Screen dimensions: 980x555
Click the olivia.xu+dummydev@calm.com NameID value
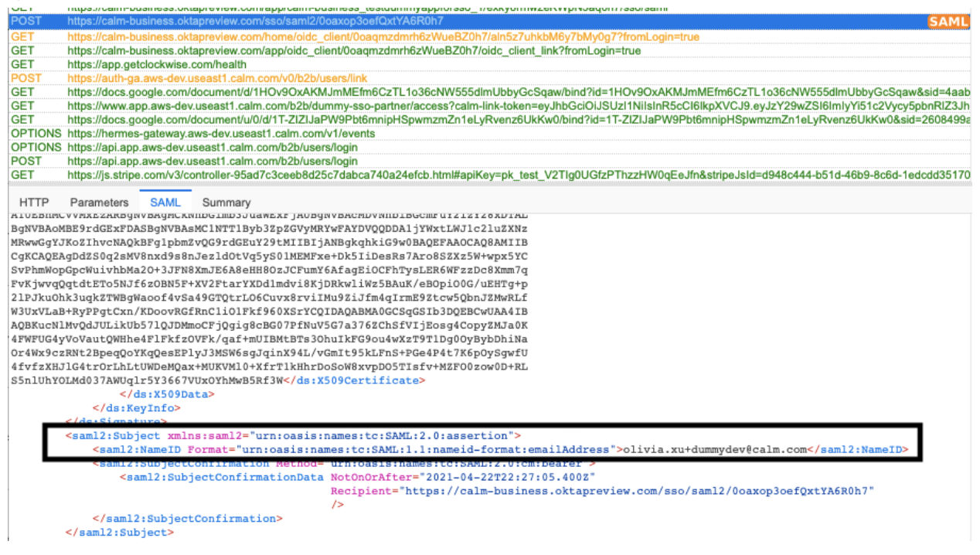pyautogui.click(x=715, y=449)
